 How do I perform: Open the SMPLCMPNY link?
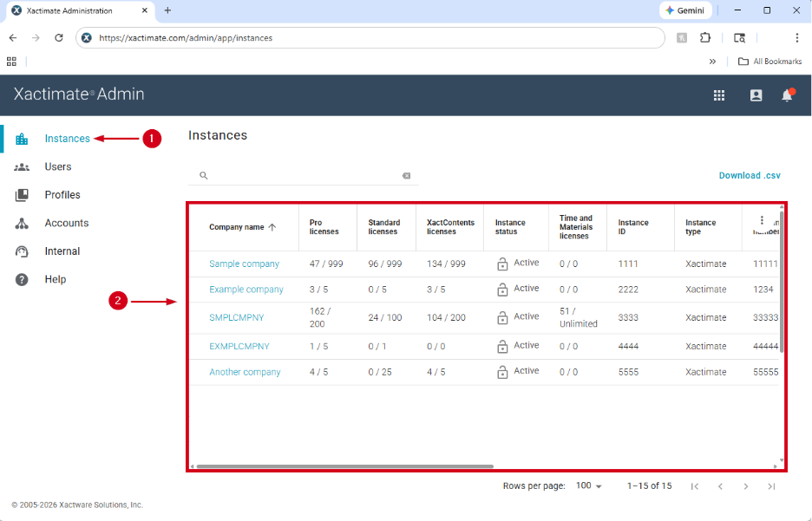click(x=237, y=317)
